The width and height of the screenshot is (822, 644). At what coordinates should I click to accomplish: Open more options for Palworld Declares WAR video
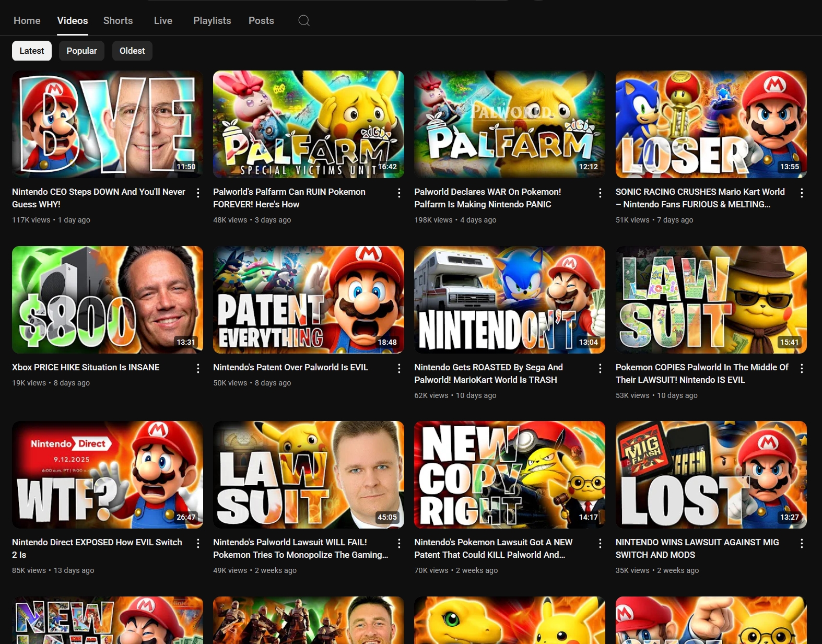coord(600,193)
